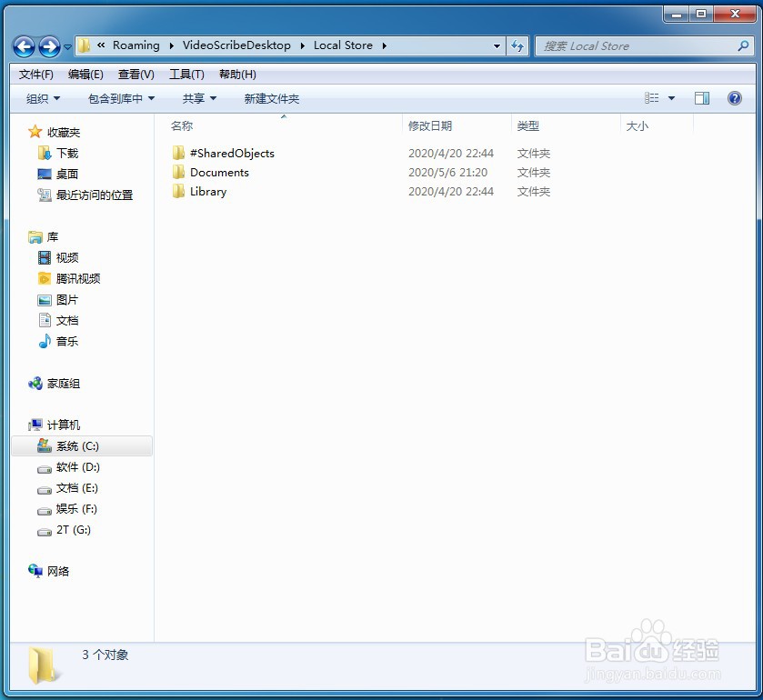Open the 音乐 library
The width and height of the screenshot is (763, 700).
64,341
